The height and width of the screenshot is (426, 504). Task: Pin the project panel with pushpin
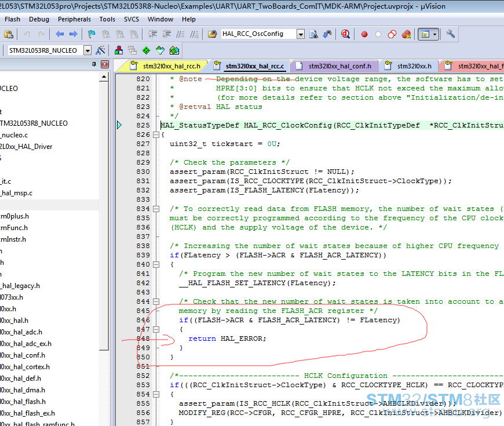click(x=94, y=64)
